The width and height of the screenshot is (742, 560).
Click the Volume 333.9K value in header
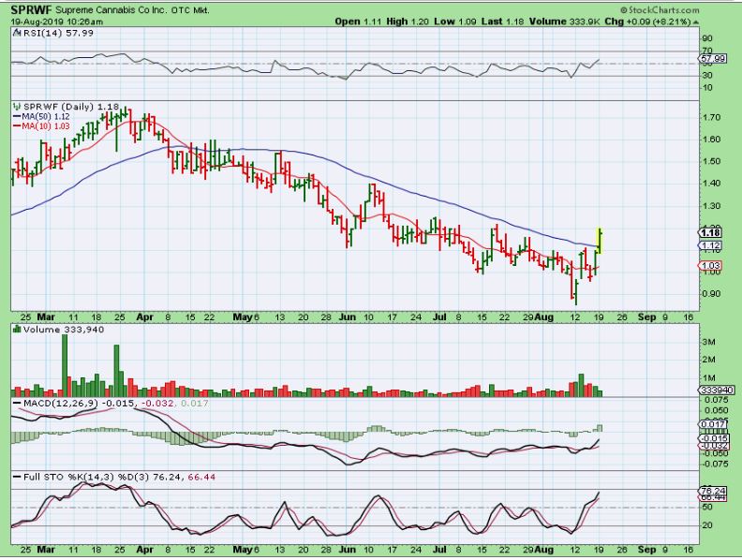(x=565, y=22)
